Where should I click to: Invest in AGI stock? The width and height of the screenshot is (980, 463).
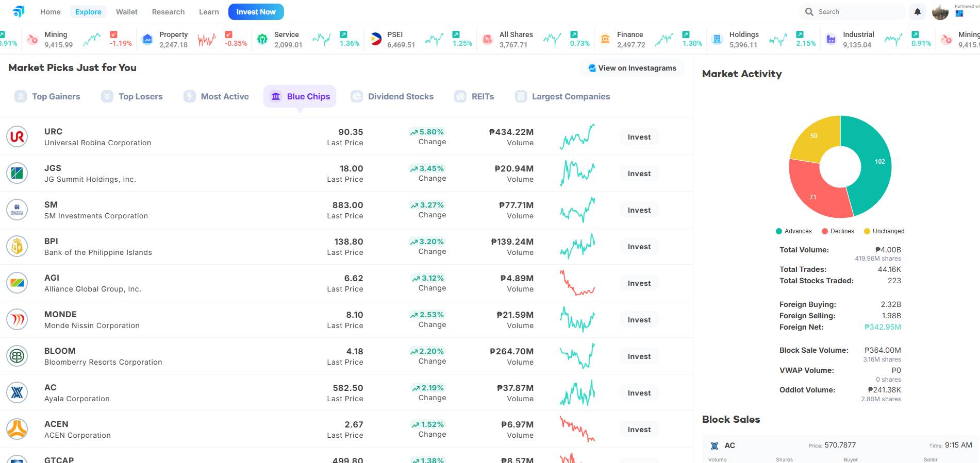tap(639, 283)
